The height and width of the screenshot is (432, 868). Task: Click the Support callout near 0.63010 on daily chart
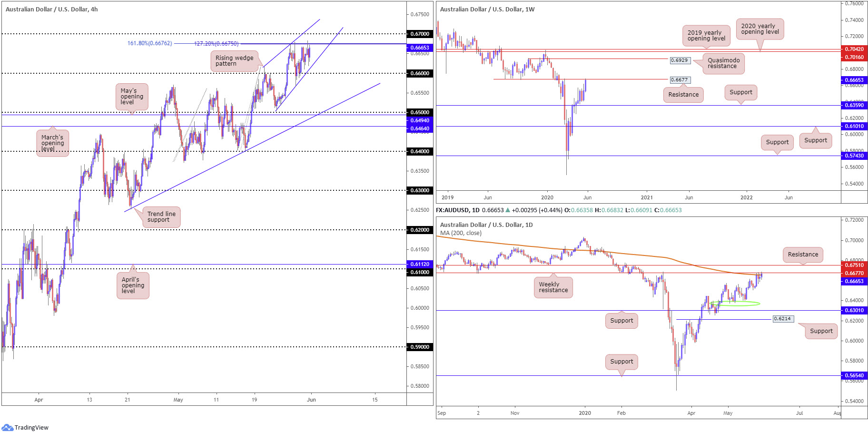pyautogui.click(x=621, y=321)
